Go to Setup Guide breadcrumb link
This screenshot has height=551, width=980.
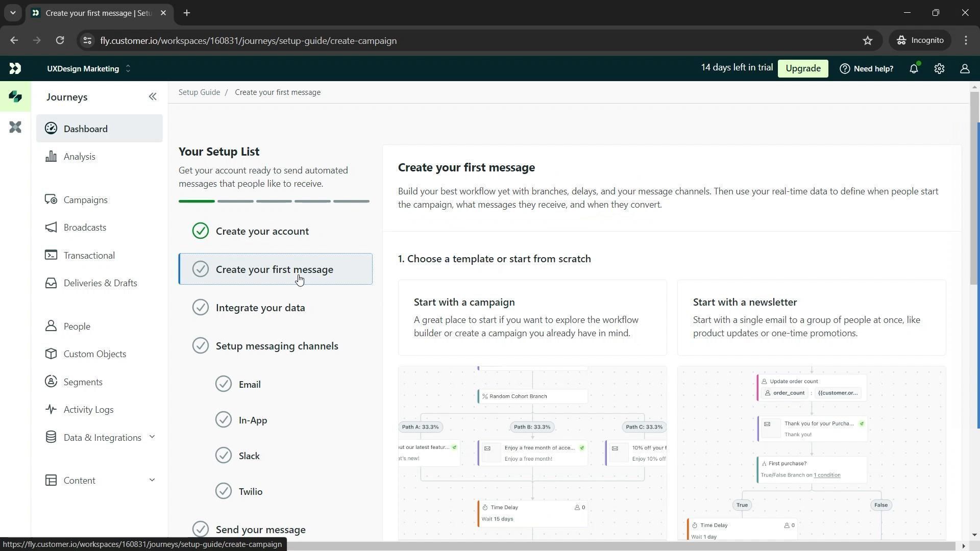click(x=199, y=92)
